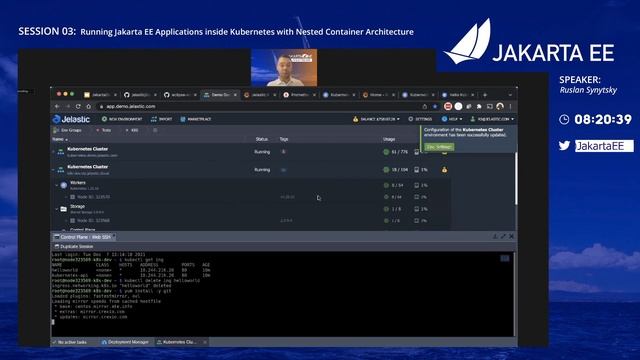Open the Marketplace

coord(196,119)
